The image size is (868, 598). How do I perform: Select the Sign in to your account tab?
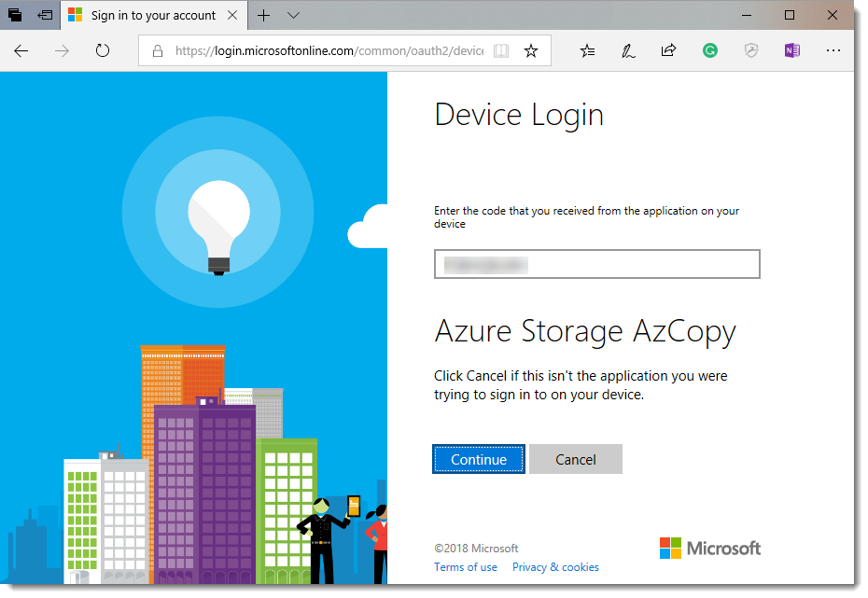(153, 16)
